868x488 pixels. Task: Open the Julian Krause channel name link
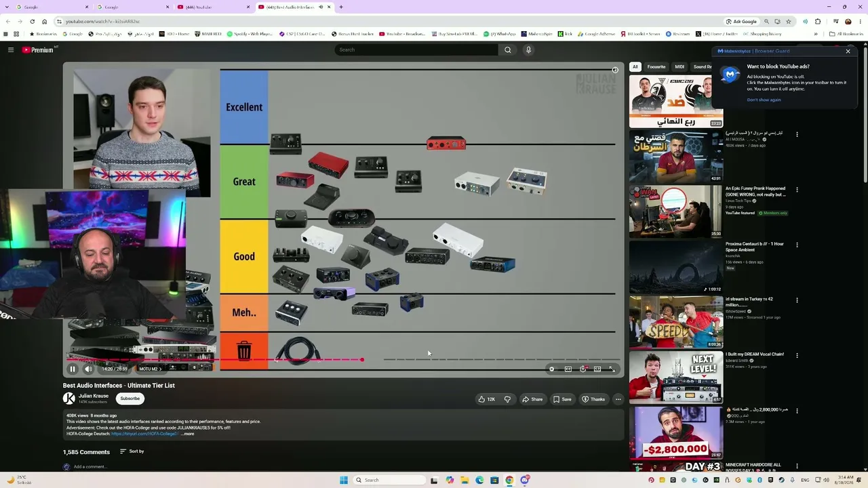tap(94, 396)
